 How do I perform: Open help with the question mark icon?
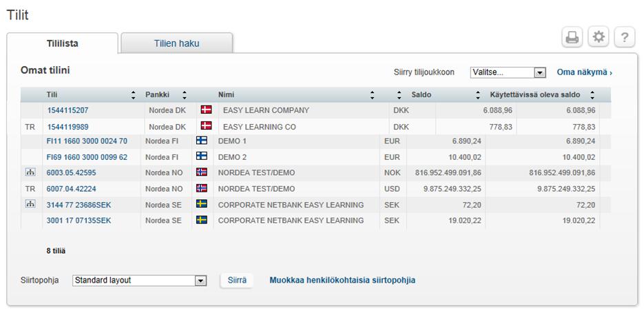[625, 37]
